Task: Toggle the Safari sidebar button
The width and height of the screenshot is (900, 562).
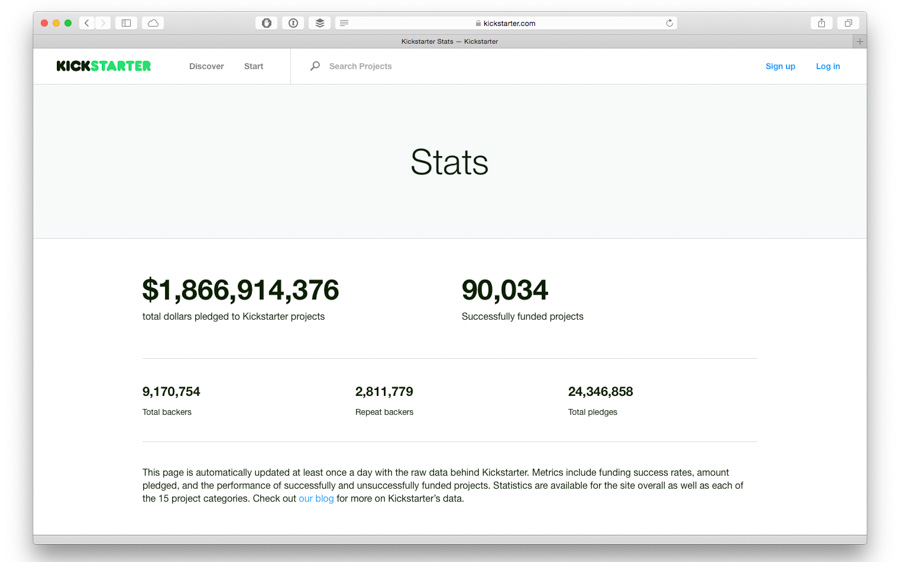Action: 126,23
